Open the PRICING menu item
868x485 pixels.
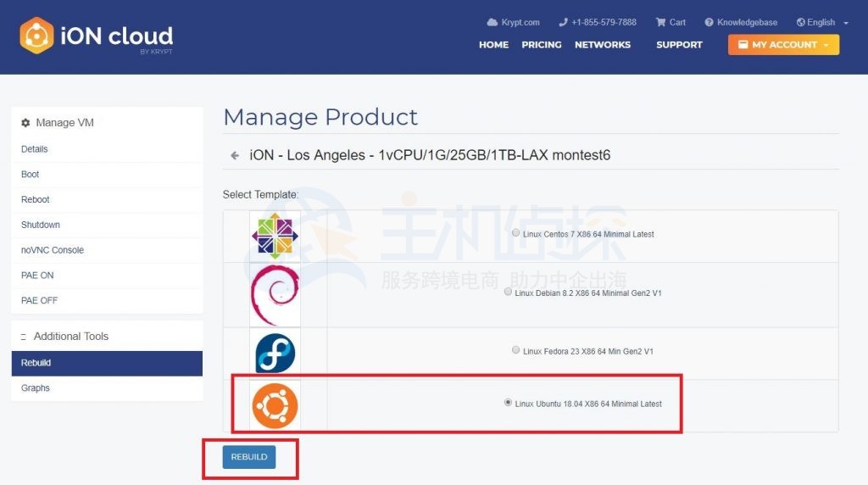click(542, 45)
